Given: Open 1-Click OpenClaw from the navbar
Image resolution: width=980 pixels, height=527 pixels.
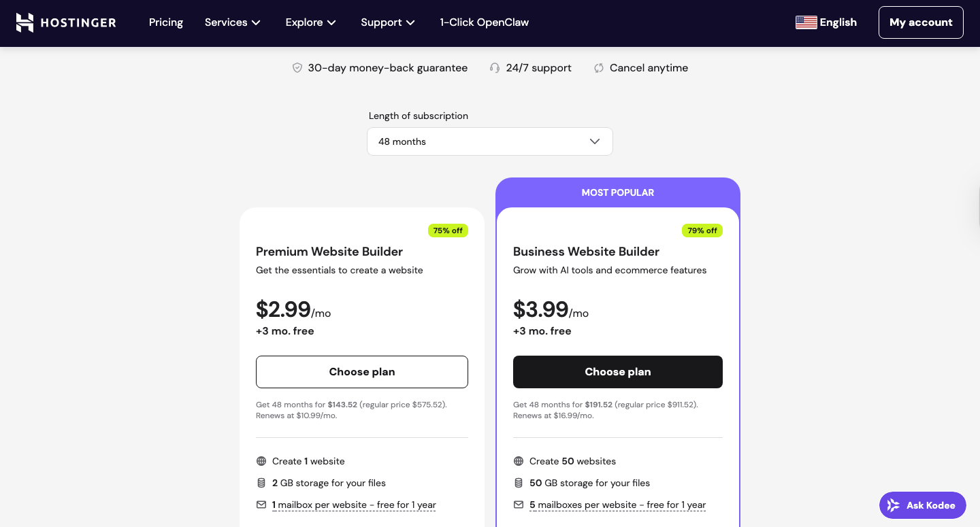Looking at the screenshot, I should click(484, 22).
